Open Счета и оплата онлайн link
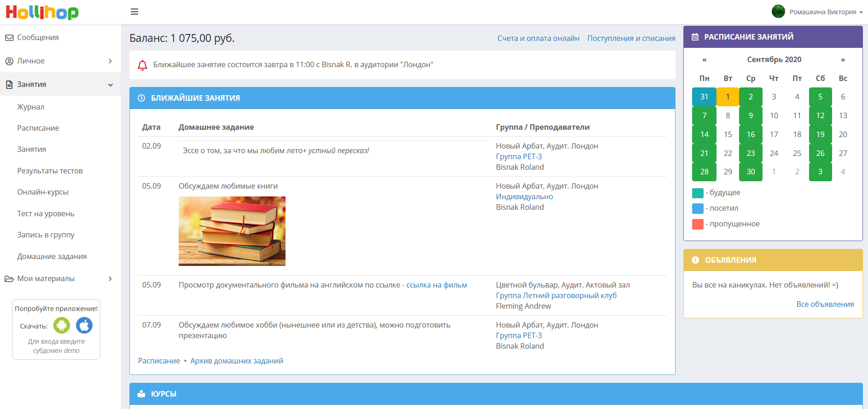This screenshot has height=409, width=868. tap(538, 38)
